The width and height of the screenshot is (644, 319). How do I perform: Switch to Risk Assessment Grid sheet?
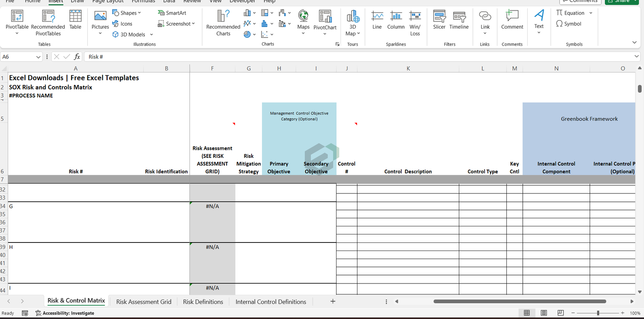click(144, 302)
